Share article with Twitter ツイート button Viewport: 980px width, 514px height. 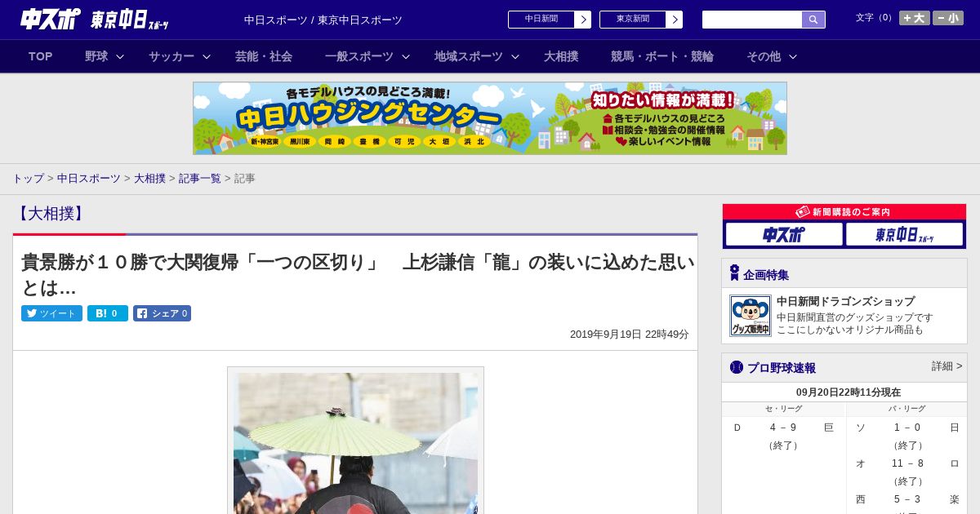51,313
